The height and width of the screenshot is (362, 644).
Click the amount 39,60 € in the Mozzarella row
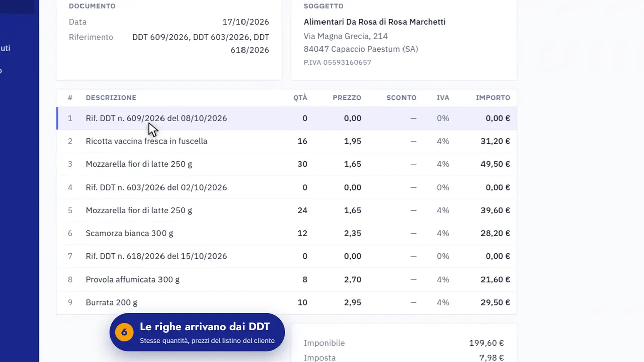[x=495, y=210]
